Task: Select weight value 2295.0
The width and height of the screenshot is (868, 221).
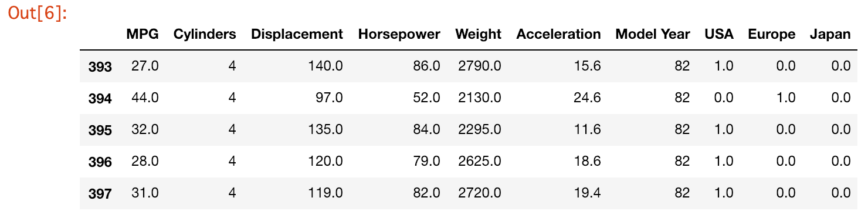Action: (x=480, y=129)
